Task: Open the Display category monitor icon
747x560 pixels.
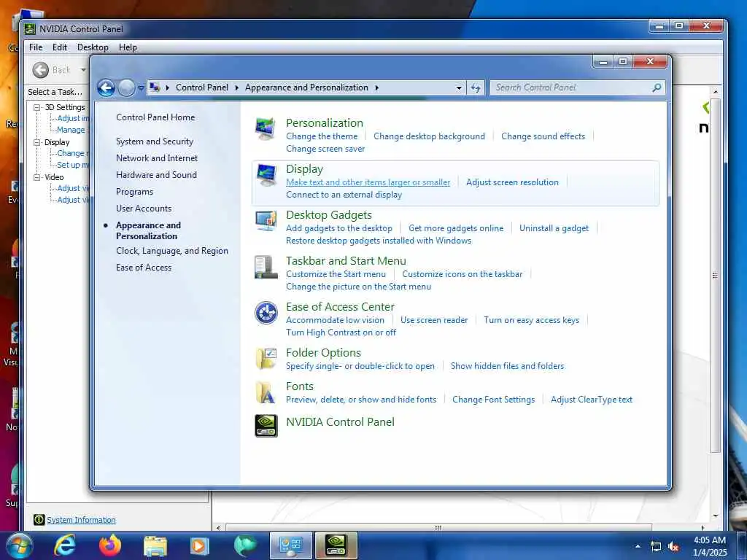Action: coord(266,175)
